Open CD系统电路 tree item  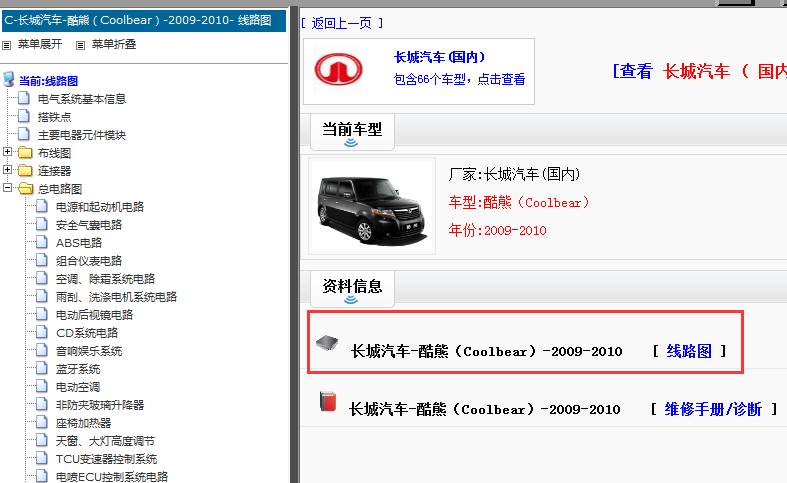click(x=87, y=333)
